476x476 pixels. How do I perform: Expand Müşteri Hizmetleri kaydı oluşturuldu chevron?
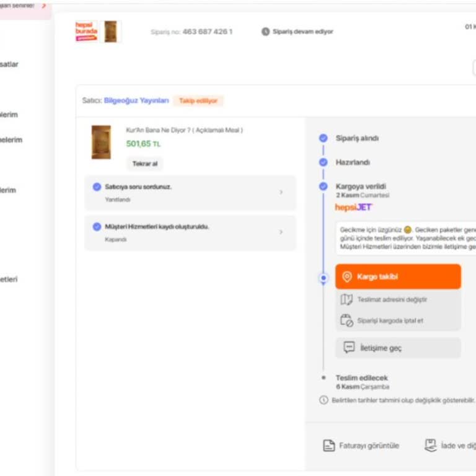(x=281, y=232)
